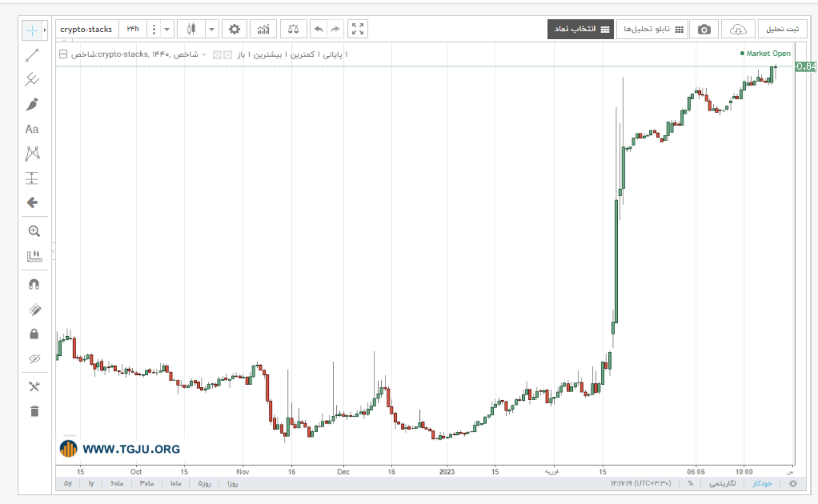
Task: Toggle lock all drawings padlock
Action: [34, 334]
